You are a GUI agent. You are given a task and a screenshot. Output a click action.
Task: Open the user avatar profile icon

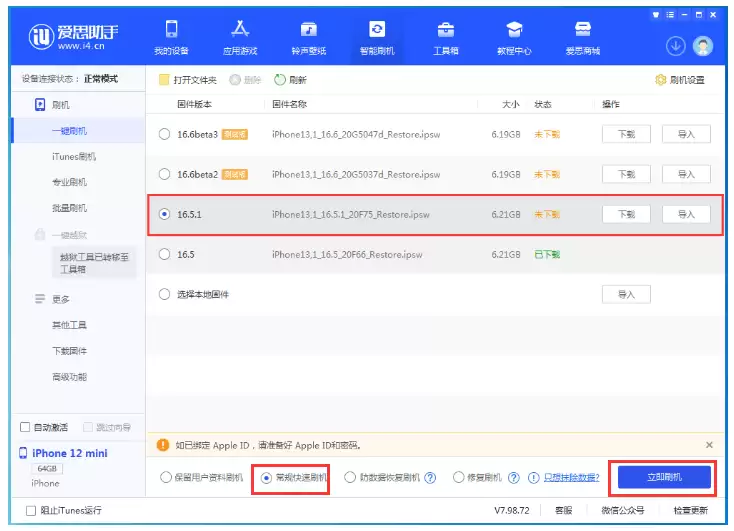pos(703,46)
